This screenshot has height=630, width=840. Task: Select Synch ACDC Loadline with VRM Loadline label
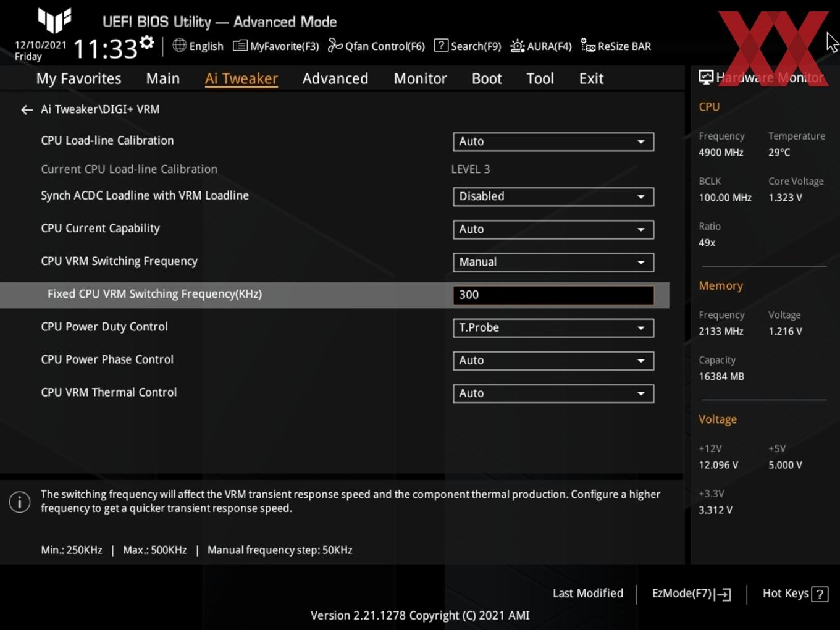coord(145,195)
